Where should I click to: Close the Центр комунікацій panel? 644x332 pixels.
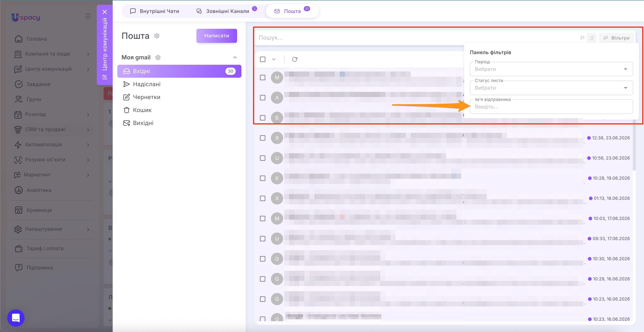point(105,12)
